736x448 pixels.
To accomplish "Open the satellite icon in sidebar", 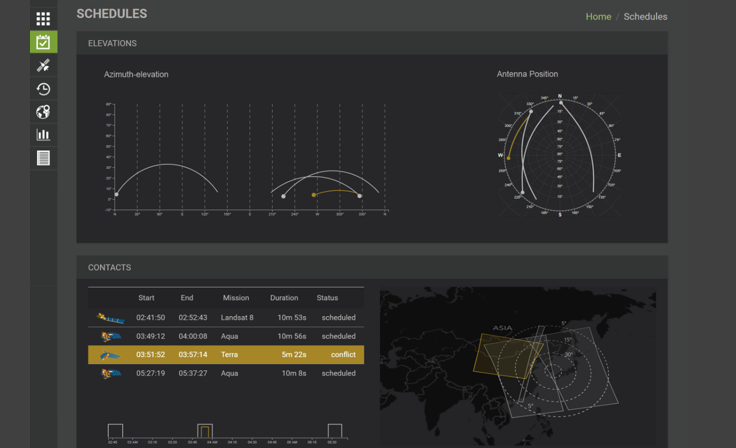I will [43, 65].
